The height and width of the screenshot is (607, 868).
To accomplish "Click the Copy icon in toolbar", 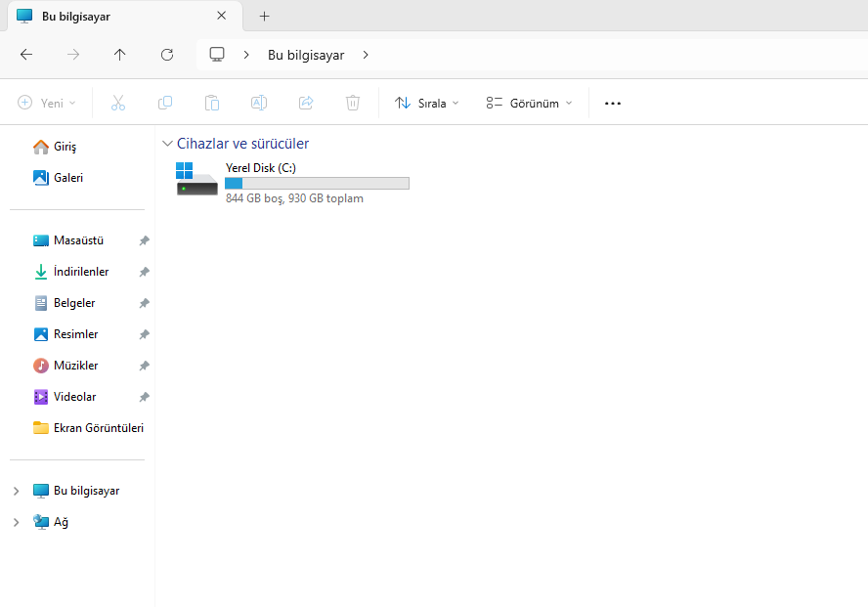I will click(x=165, y=103).
